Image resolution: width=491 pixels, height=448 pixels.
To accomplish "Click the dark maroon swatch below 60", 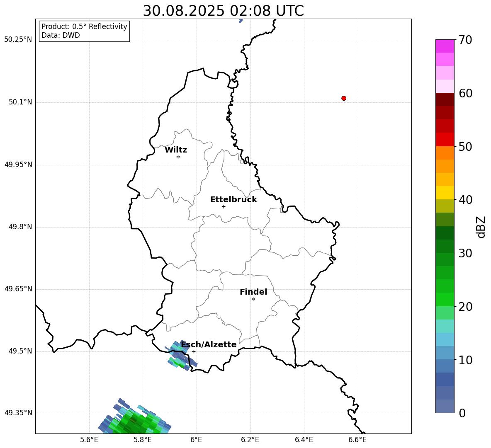I will tap(445, 99).
